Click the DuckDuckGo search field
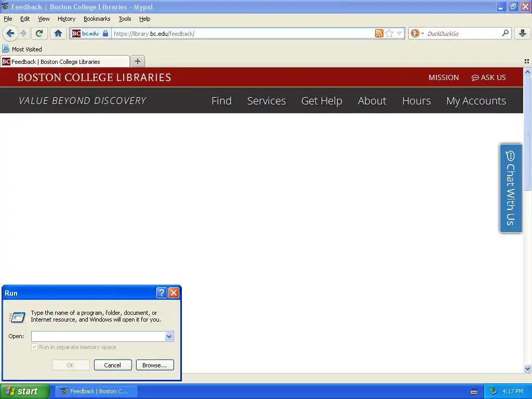The width and height of the screenshot is (532, 399). click(x=462, y=34)
